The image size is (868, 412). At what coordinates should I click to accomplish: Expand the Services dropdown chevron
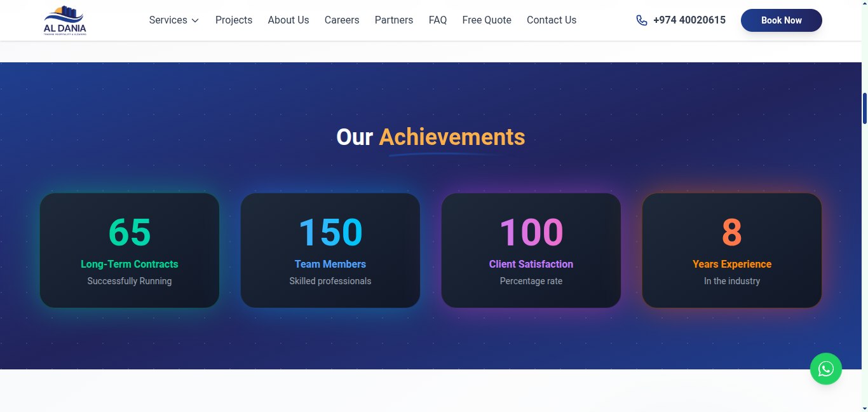pos(195,20)
